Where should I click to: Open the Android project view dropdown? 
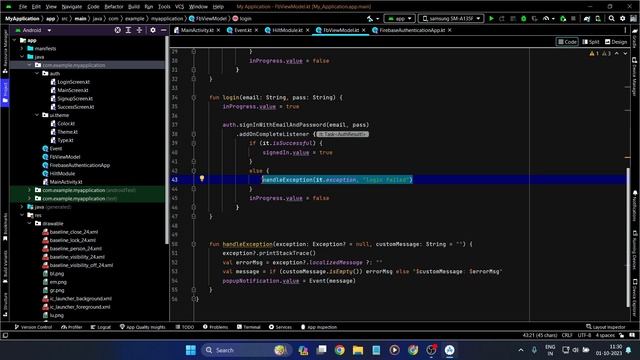tap(34, 30)
